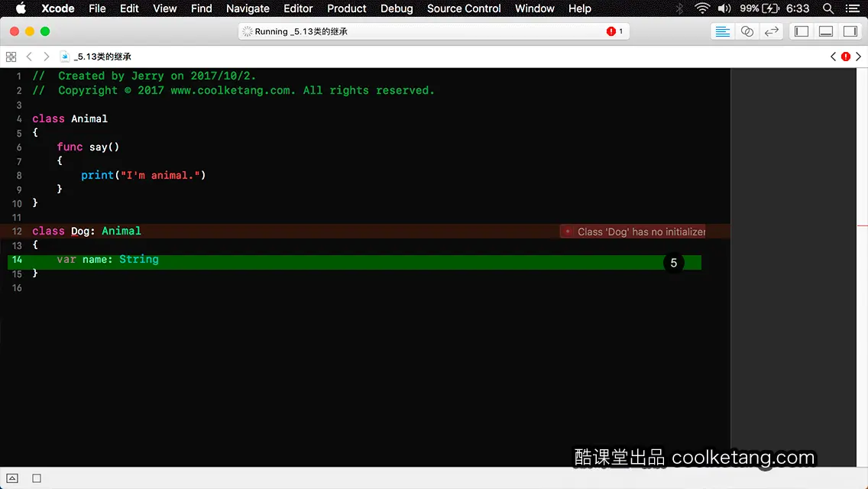Open the Navigate menu
This screenshot has width=868, height=489.
tap(248, 8)
